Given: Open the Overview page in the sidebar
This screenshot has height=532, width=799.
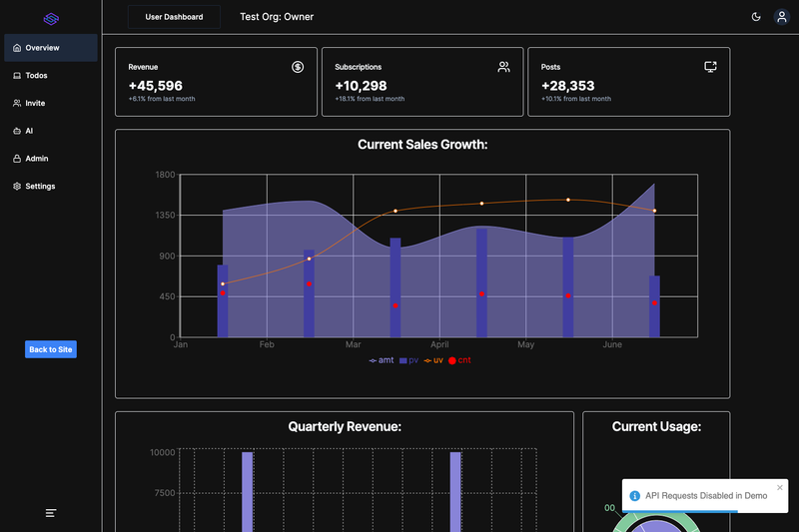Looking at the screenshot, I should tap(51, 48).
